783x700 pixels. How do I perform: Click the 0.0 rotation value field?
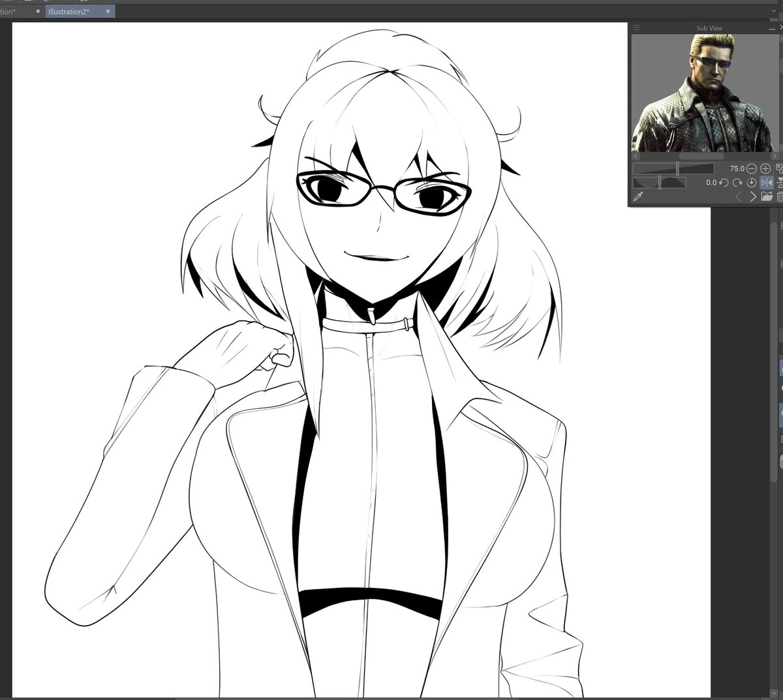[711, 183]
